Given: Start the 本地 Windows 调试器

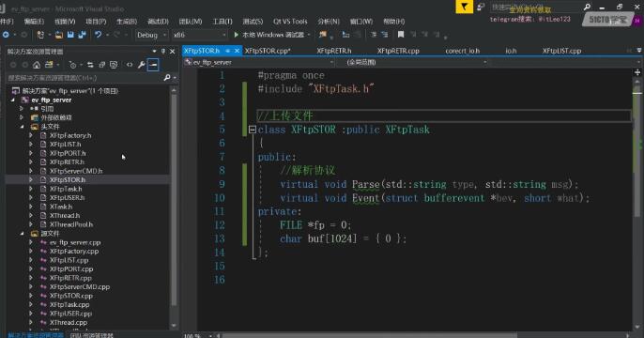Looking at the screenshot, I should (x=269, y=35).
